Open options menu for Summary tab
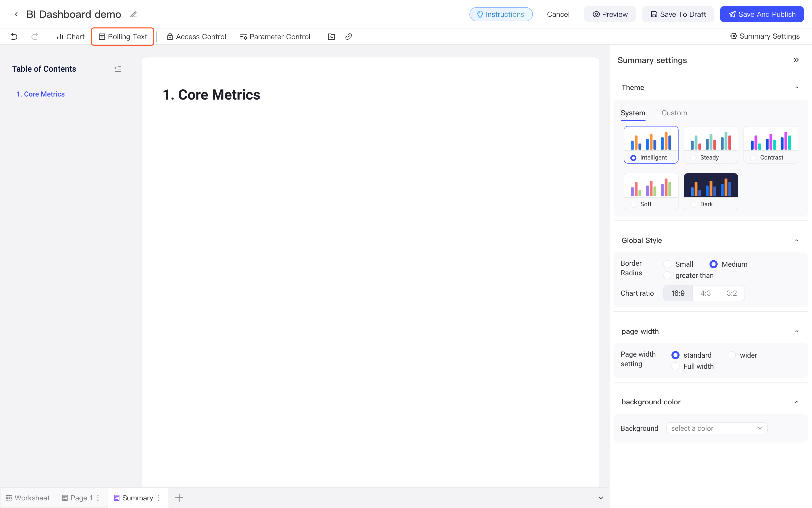The image size is (812, 508). click(x=159, y=498)
